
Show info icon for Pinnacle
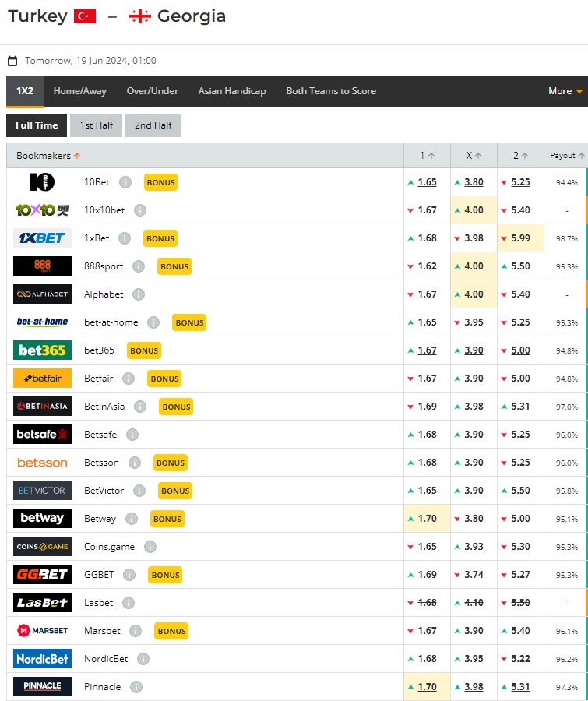coord(136,687)
